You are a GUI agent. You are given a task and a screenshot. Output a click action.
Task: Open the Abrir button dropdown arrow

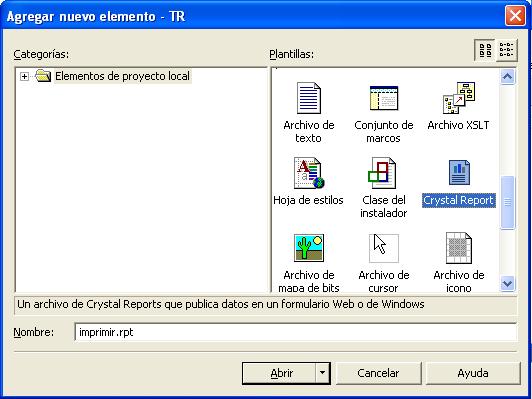pos(322,373)
